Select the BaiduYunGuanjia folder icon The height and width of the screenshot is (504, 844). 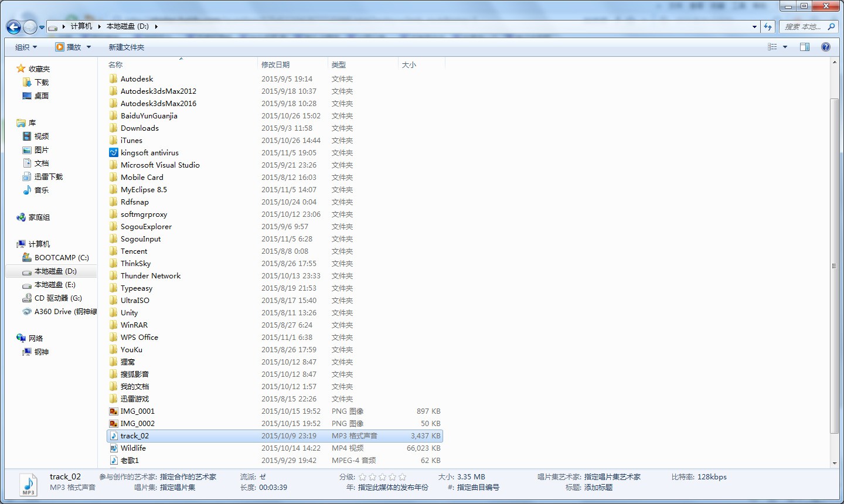(x=114, y=115)
